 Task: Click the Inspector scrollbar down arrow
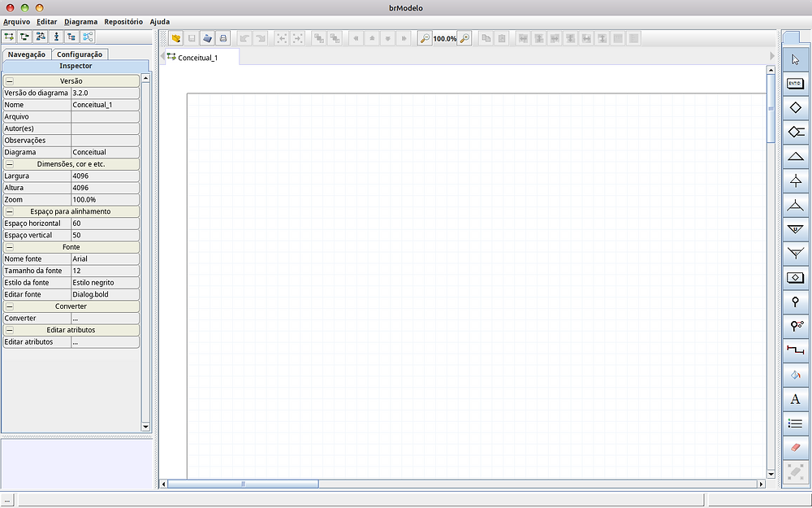tap(145, 427)
